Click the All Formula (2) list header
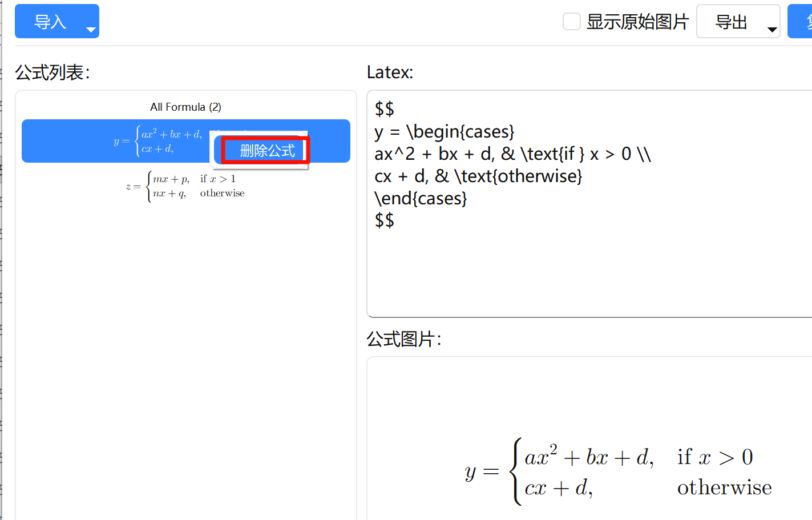 [185, 107]
